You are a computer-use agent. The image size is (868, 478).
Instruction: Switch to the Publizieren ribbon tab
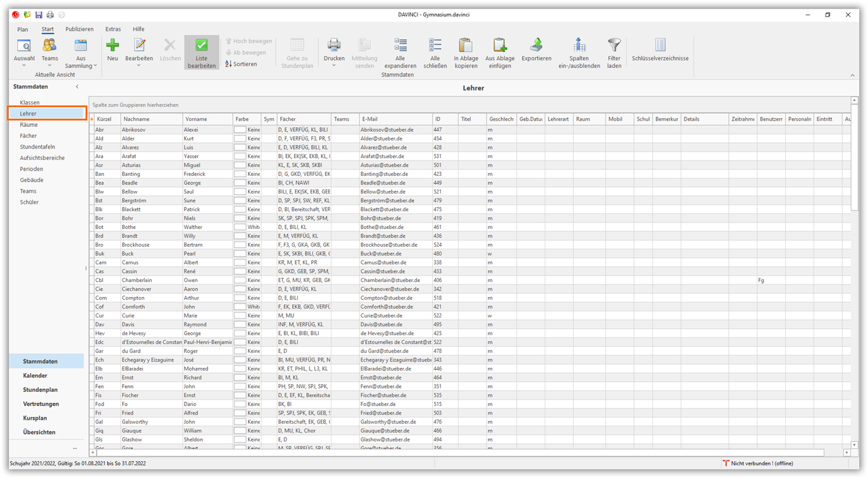click(x=79, y=29)
